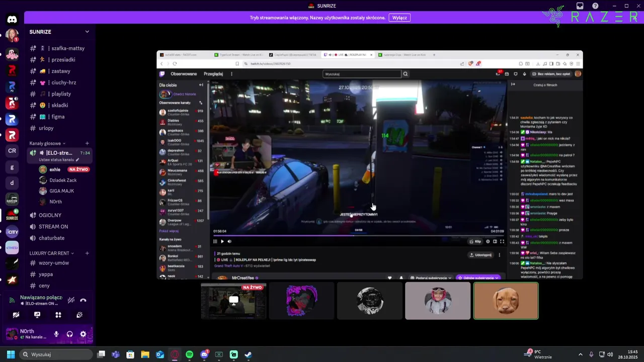Image resolution: width=644 pixels, height=362 pixels.
Task: Open the CR server icon
Action: tap(12, 151)
